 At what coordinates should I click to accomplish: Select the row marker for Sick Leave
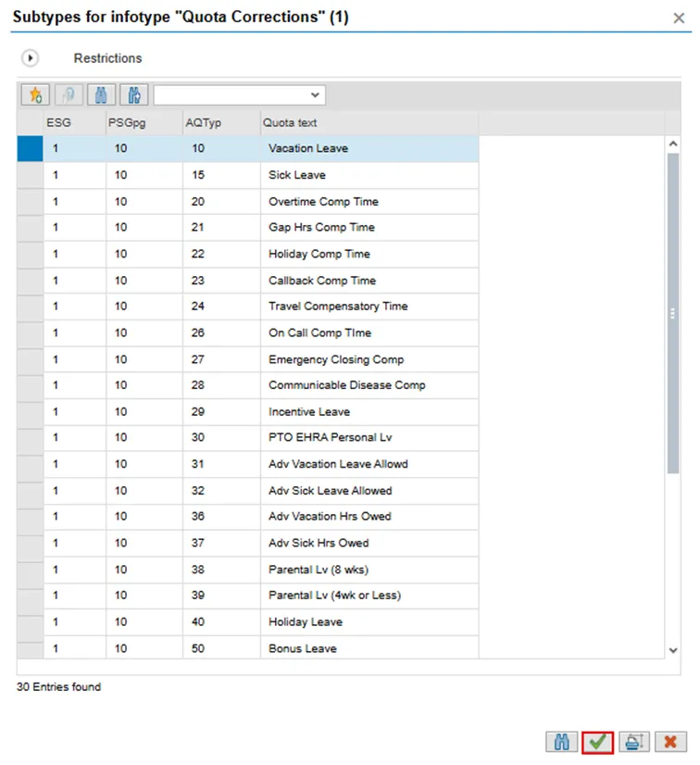30,175
